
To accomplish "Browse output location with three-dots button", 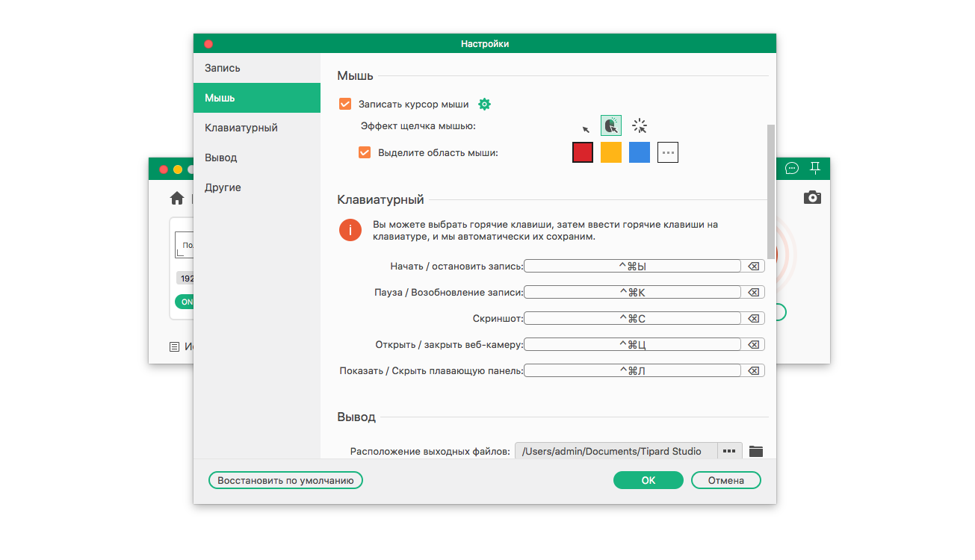I will [730, 451].
